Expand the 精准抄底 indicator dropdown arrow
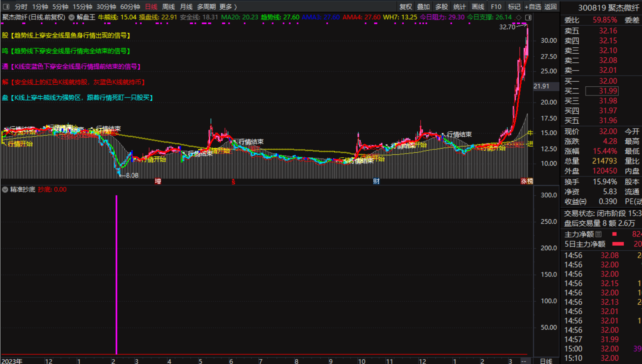 point(5,190)
